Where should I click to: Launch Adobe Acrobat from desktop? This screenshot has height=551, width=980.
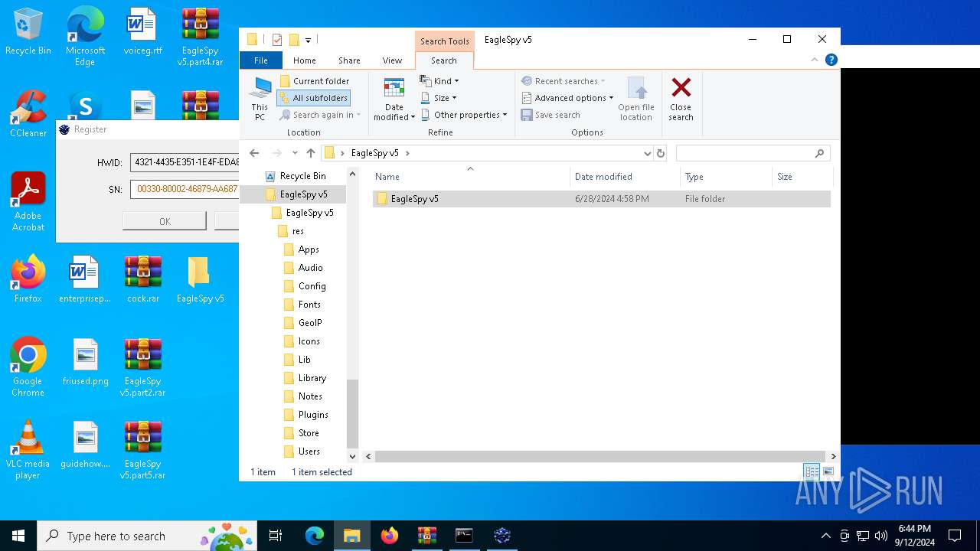tap(28, 201)
